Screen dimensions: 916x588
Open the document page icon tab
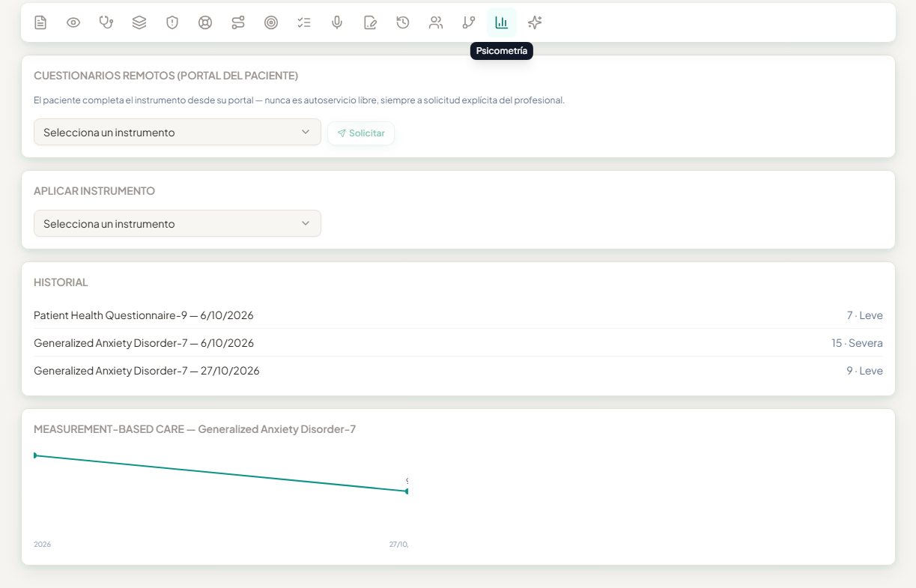[x=40, y=22]
